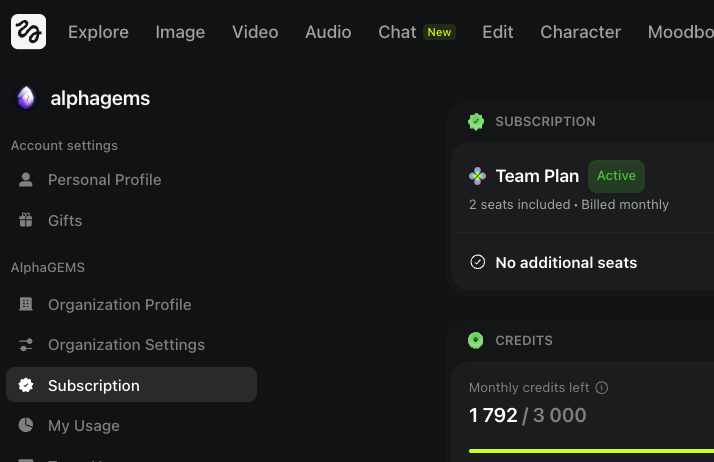Open the Edit tab

pos(498,32)
